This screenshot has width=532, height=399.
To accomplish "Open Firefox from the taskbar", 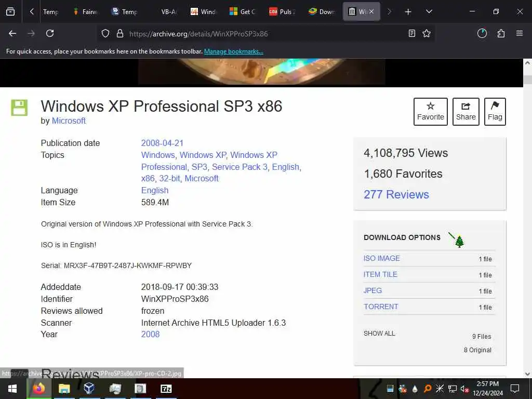I will point(38,389).
